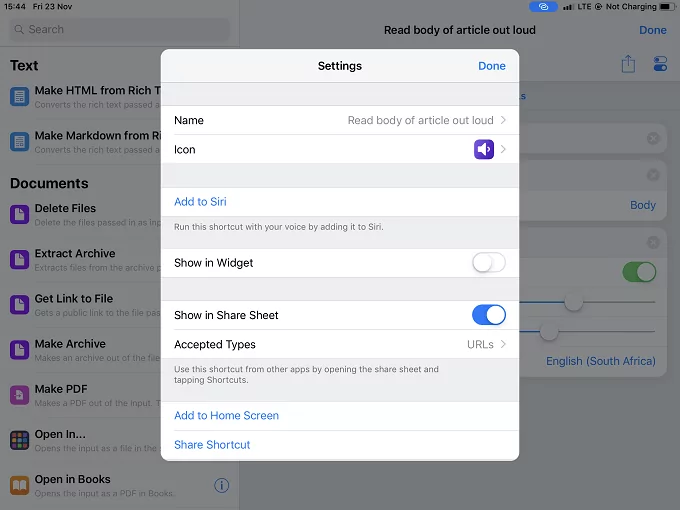This screenshot has width=680, height=510.
Task: Tap the Make Markdown action icon
Action: coord(20,142)
